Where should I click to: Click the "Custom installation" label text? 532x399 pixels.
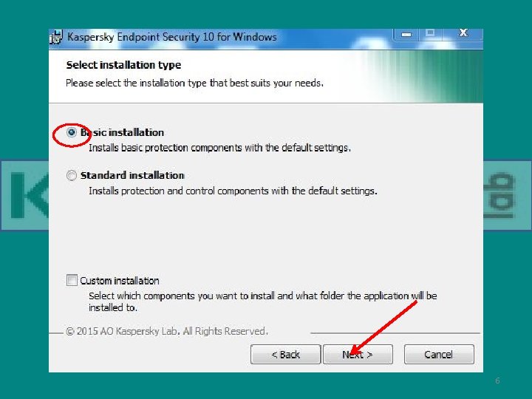point(120,281)
